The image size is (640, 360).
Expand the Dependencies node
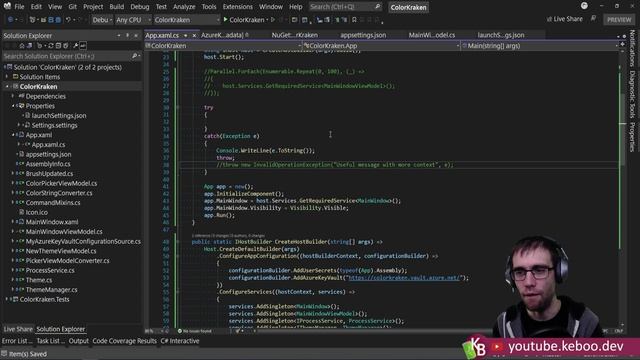[x=13, y=96]
